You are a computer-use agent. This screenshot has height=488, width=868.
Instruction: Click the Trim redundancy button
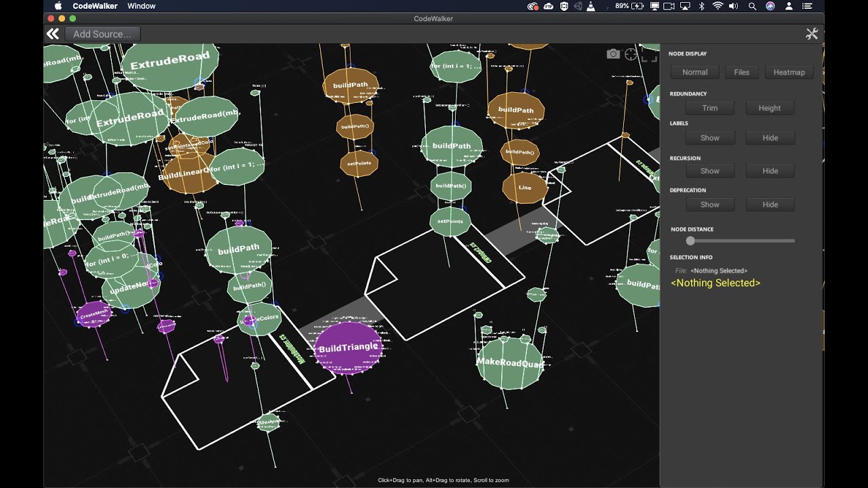[x=710, y=108]
